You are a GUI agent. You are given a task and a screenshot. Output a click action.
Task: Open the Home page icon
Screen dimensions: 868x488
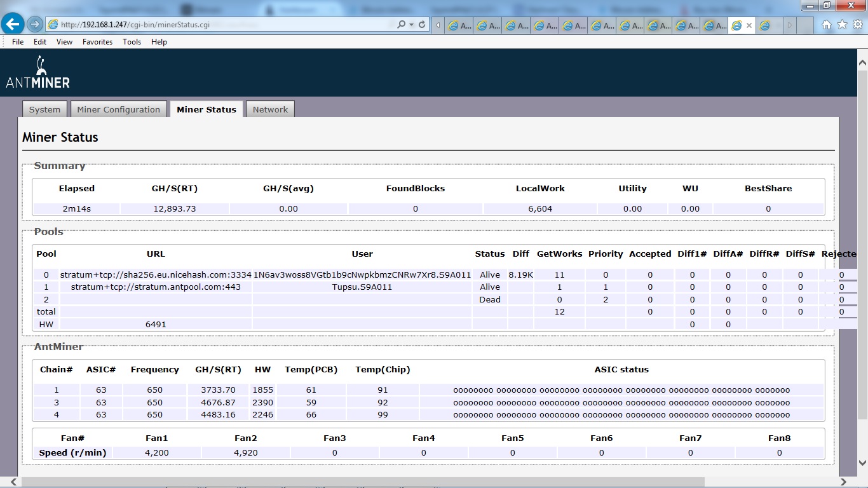tap(827, 25)
